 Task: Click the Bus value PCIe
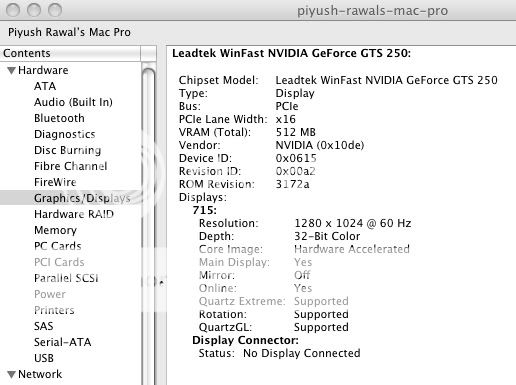[287, 106]
